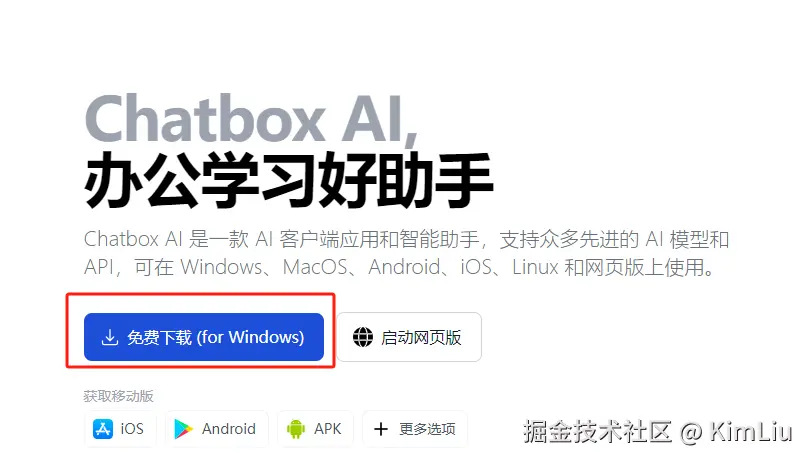Click the word Linux in description

(x=535, y=267)
